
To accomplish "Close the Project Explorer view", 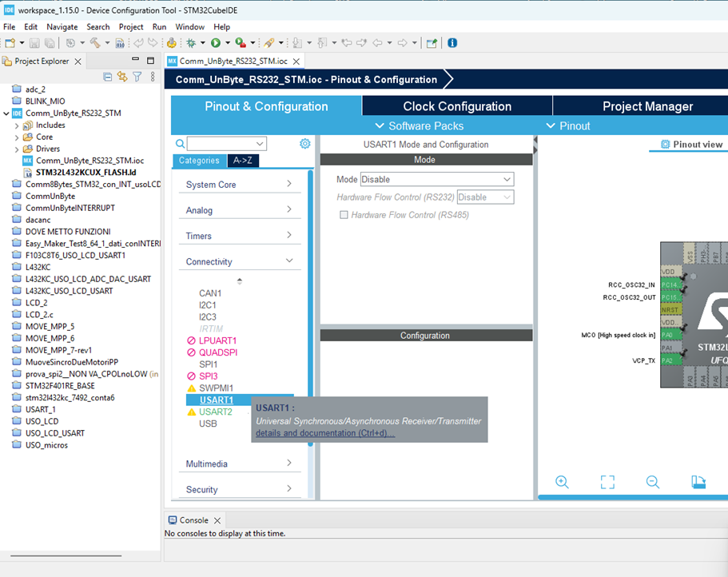I will click(x=78, y=62).
